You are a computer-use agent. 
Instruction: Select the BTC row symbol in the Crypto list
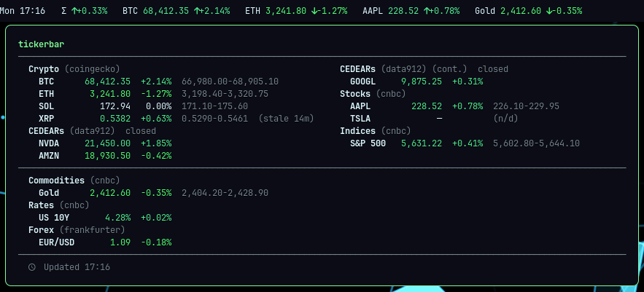(x=47, y=82)
